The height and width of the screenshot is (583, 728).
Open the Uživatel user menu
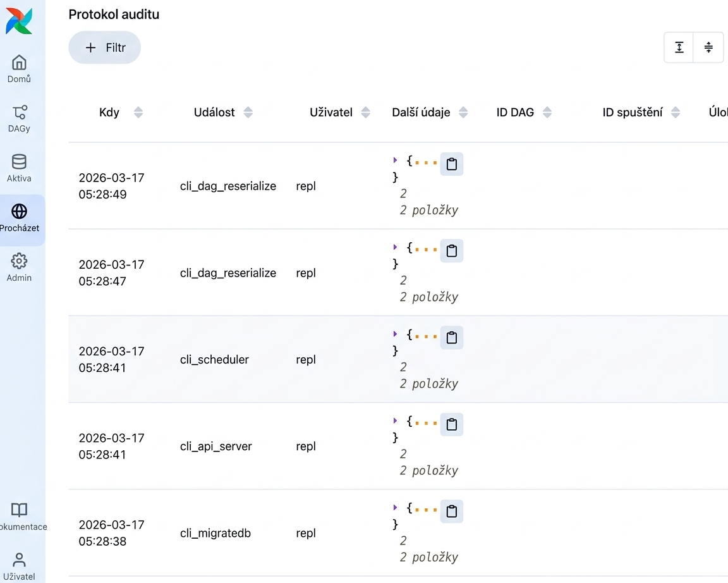19,567
